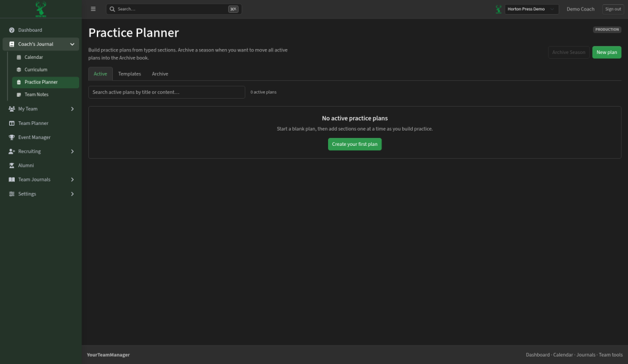This screenshot has width=628, height=364.
Task: Open the Alumni page
Action: pyautogui.click(x=41, y=165)
